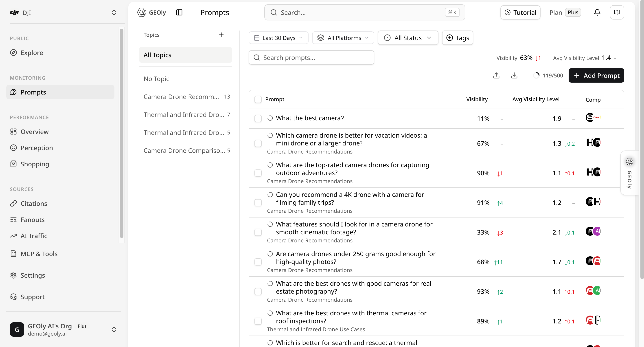This screenshot has height=347, width=644.
Task: Click competitor logos for real estate prompt
Action: [593, 290]
